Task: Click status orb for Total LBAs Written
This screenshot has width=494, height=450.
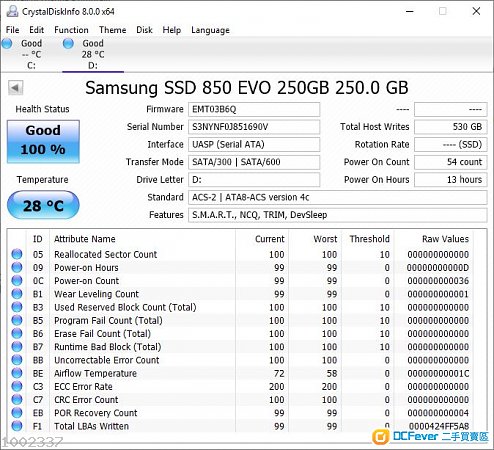Action: [x=17, y=426]
